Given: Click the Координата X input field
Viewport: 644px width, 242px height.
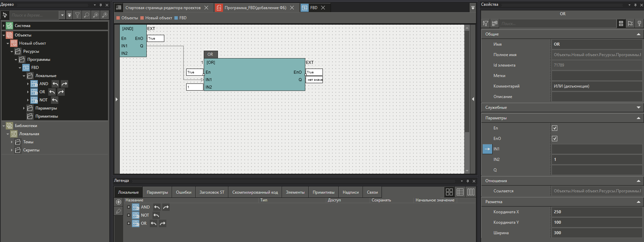Looking at the screenshot, I should pyautogui.click(x=596, y=212).
